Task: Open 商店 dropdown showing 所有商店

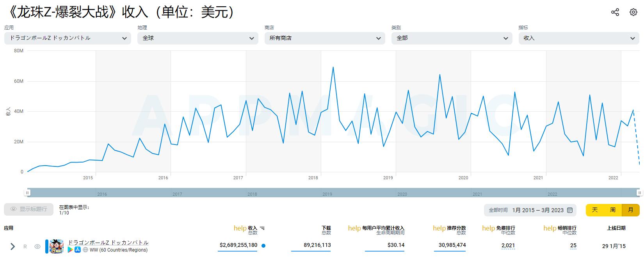Action: click(x=325, y=38)
